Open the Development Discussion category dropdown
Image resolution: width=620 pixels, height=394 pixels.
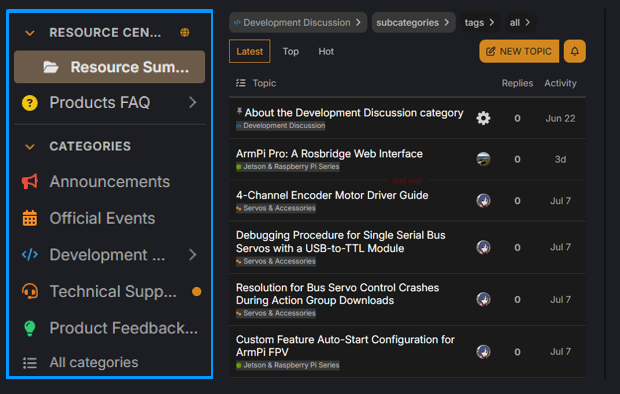point(298,23)
